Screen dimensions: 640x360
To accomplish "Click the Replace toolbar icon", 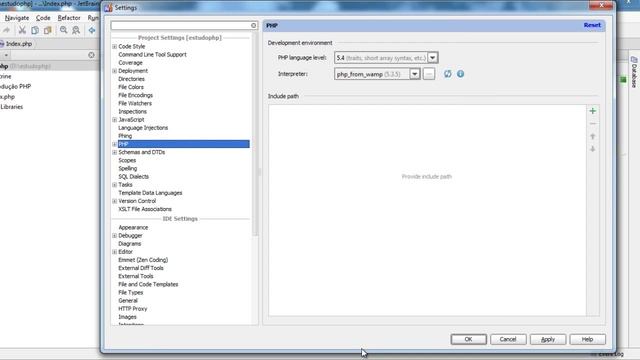I will 76,30.
